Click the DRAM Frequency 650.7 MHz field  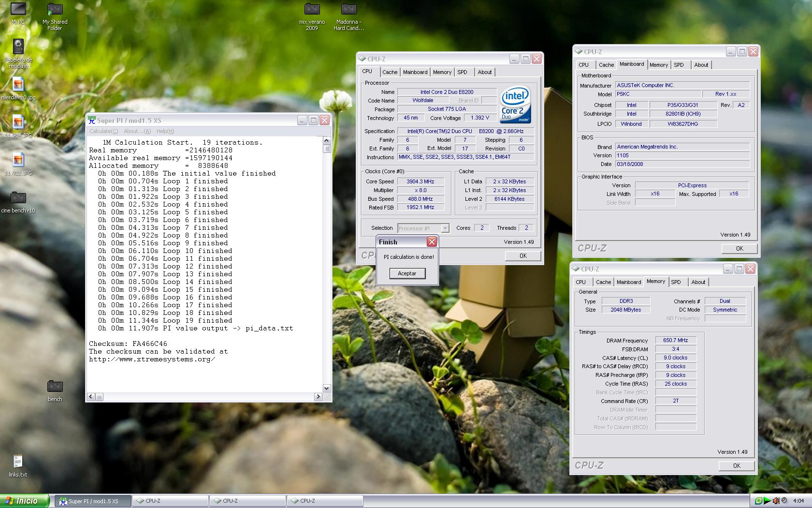point(676,341)
